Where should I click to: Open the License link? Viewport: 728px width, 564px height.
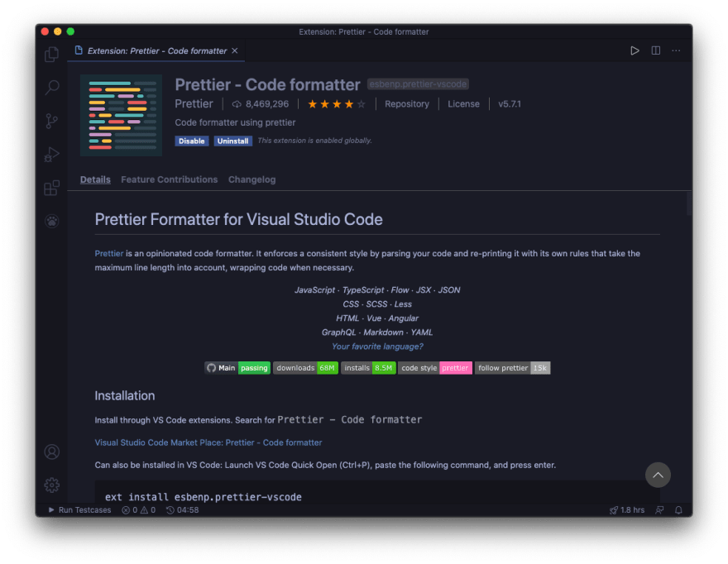(463, 104)
